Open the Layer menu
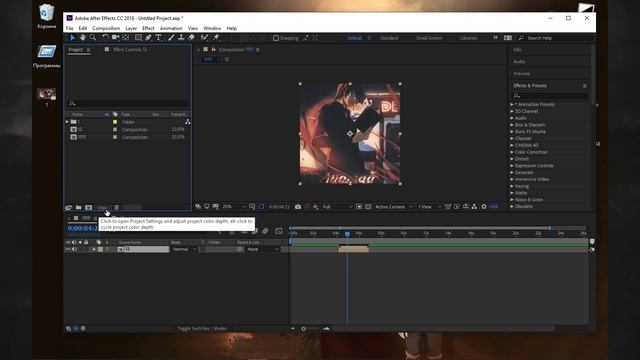Image resolution: width=640 pixels, height=360 pixels. click(131, 28)
